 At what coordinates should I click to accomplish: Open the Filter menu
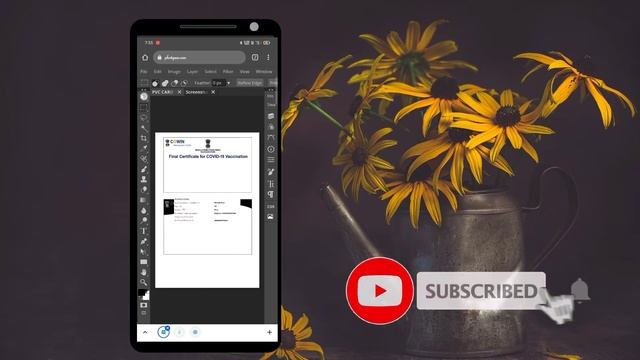(228, 71)
